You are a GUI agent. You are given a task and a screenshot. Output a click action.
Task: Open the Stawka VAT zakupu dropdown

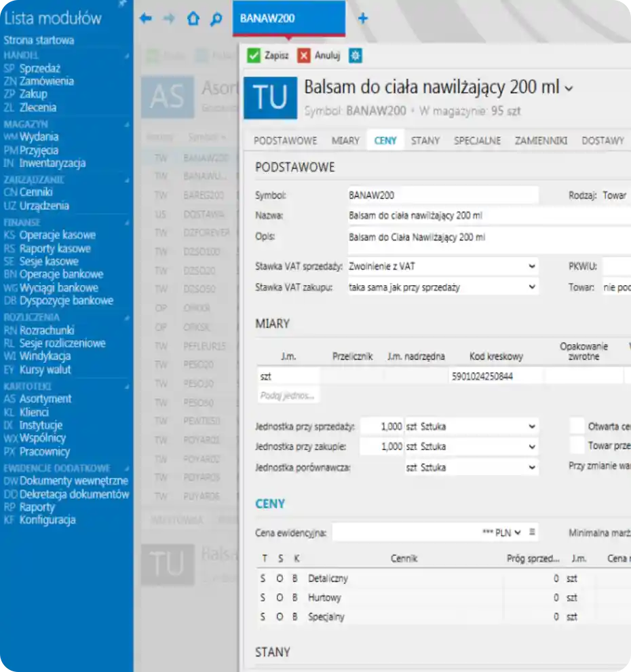pos(532,286)
